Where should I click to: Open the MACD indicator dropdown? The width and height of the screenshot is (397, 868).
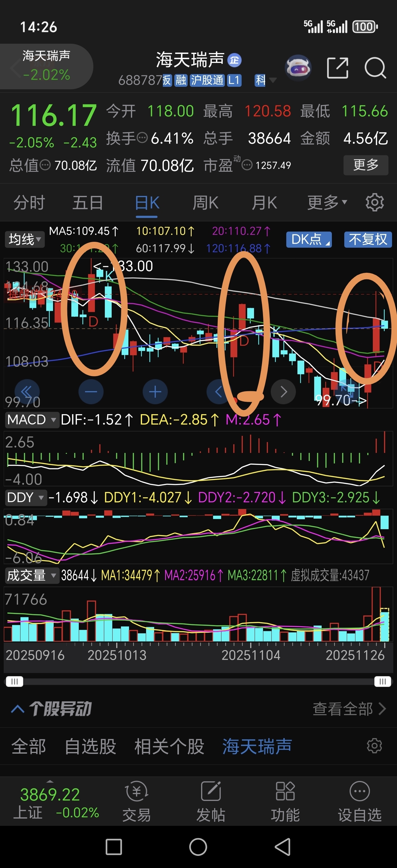32,419
